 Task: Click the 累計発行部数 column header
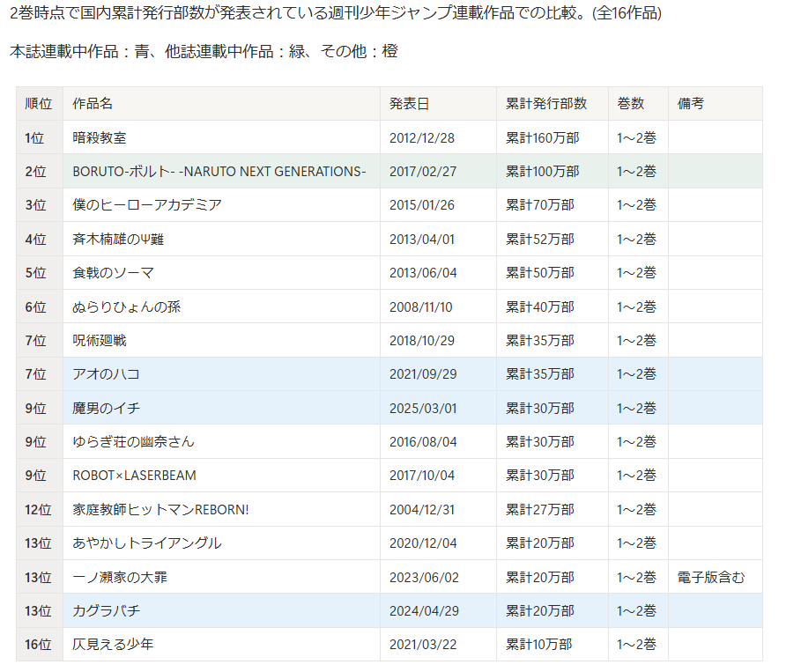point(546,103)
